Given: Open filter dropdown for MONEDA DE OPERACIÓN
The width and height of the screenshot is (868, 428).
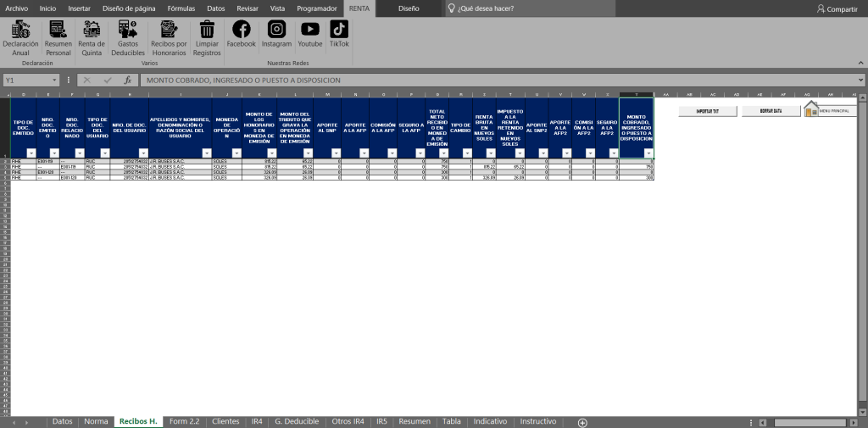Looking at the screenshot, I should [x=237, y=153].
